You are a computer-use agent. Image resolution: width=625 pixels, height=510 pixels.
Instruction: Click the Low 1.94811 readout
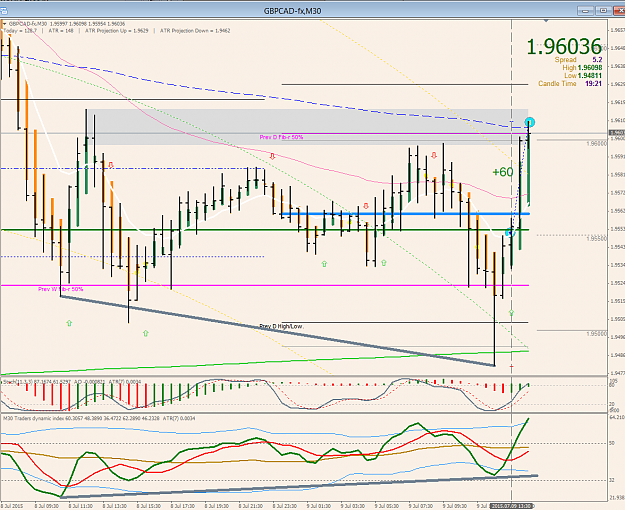(583, 76)
